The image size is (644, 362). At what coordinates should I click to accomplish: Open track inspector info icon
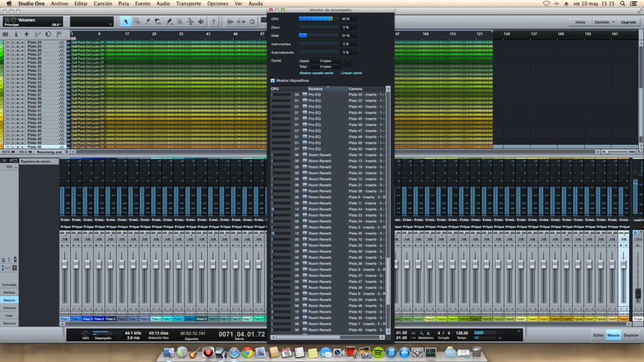tap(16, 34)
